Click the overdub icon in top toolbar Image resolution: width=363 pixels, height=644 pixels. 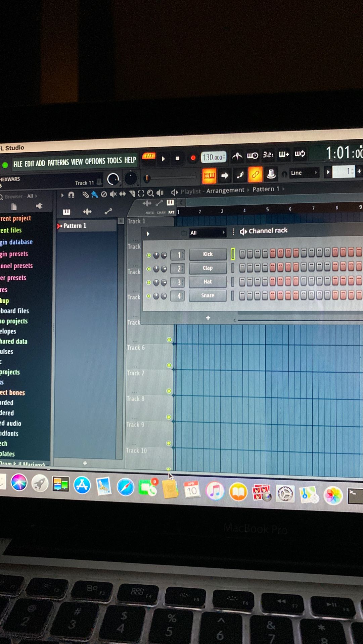pyautogui.click(x=284, y=154)
